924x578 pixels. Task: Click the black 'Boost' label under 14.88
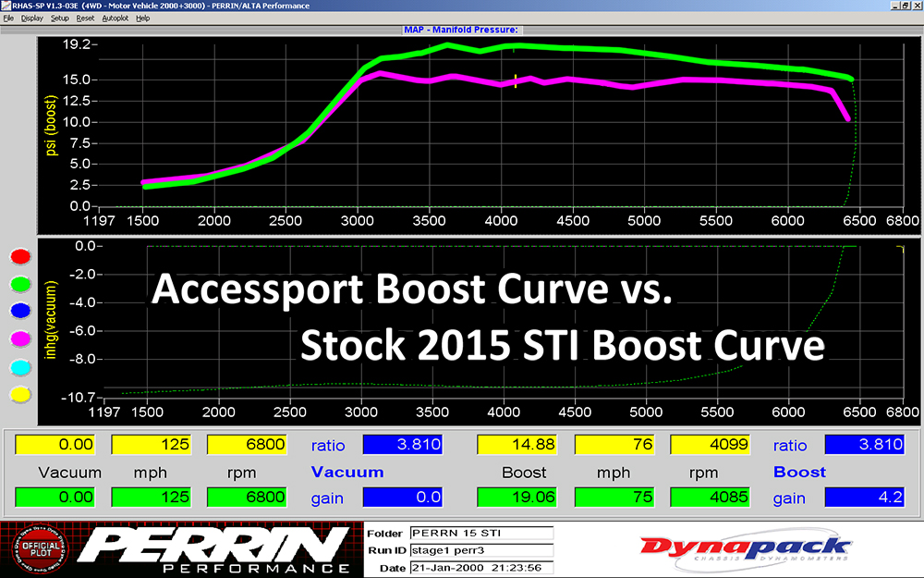[x=524, y=473]
